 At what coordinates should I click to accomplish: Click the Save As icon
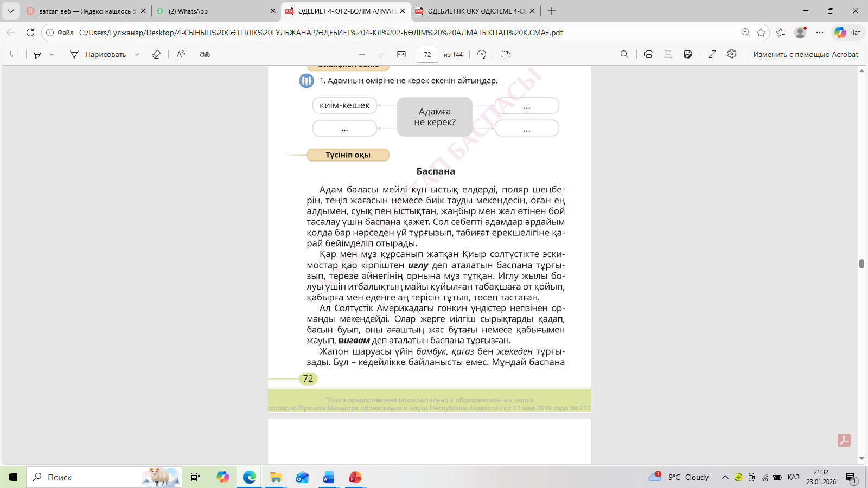[688, 54]
